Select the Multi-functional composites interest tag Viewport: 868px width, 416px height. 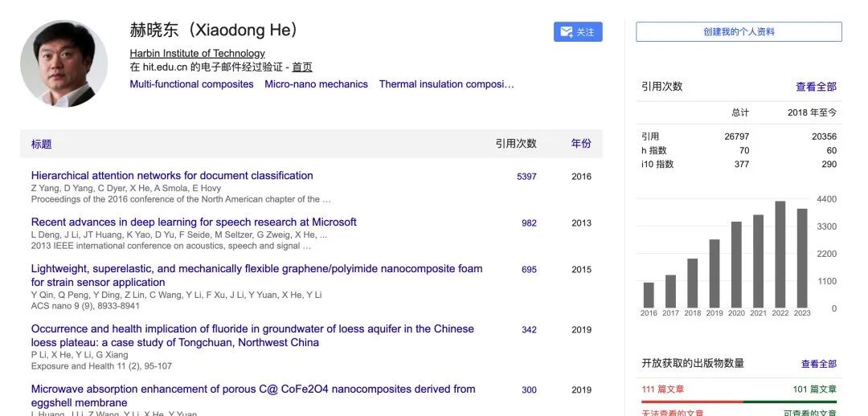point(191,84)
